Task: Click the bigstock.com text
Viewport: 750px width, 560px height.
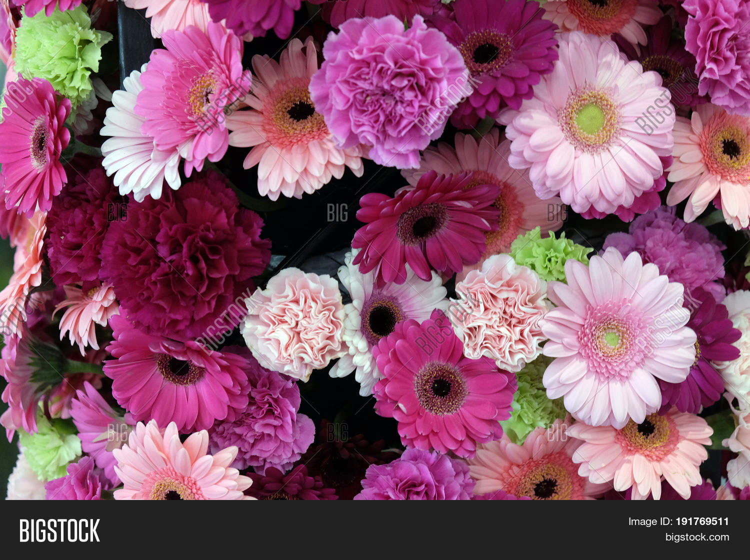Action: coord(697,537)
